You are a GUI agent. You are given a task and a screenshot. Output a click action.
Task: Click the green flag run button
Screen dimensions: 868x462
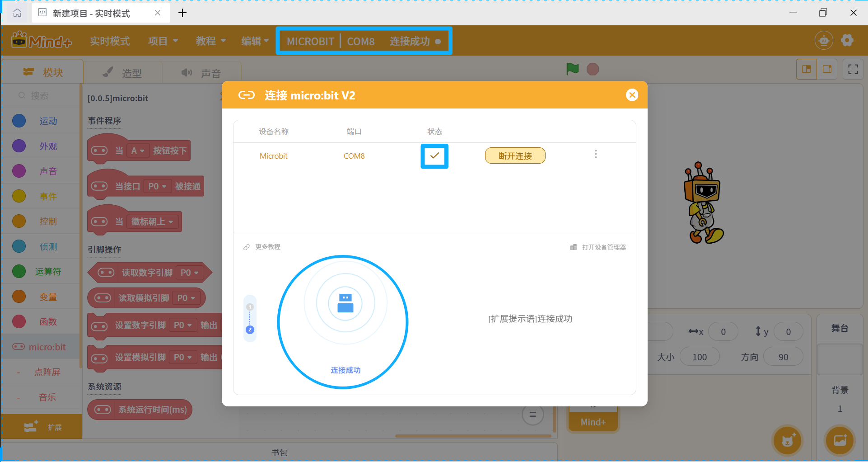[x=572, y=69]
